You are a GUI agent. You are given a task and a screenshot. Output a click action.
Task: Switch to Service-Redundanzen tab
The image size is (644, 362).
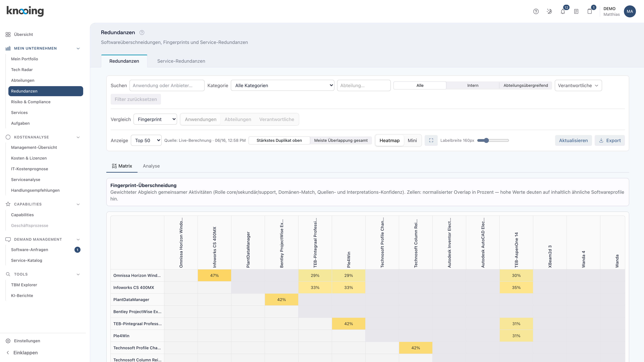[181, 61]
